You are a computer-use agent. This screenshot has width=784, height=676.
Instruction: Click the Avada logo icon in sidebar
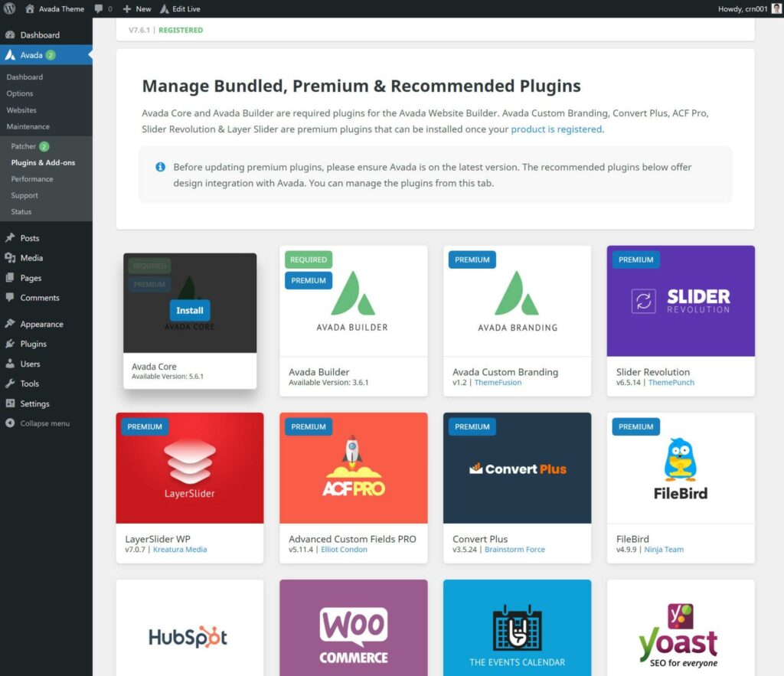[x=10, y=55]
